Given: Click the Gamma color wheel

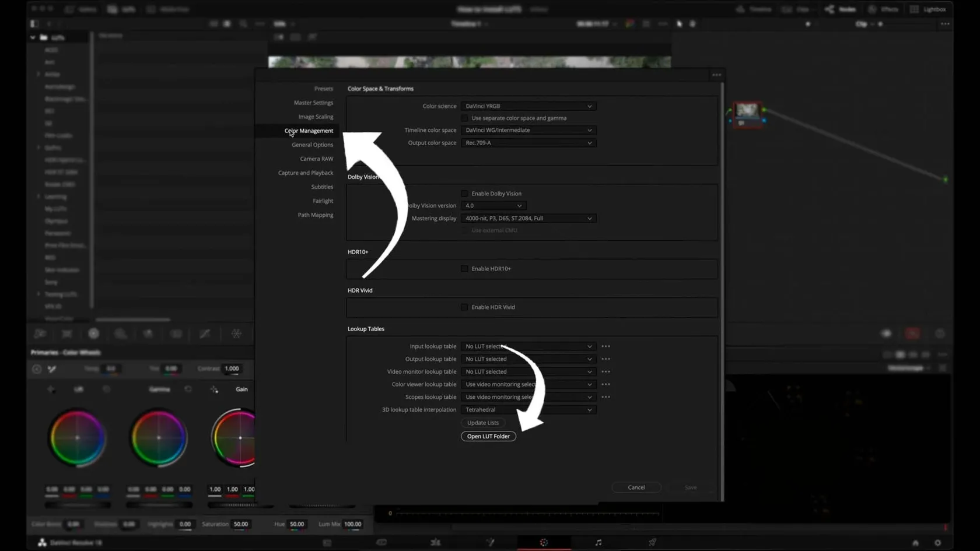Looking at the screenshot, I should tap(159, 438).
